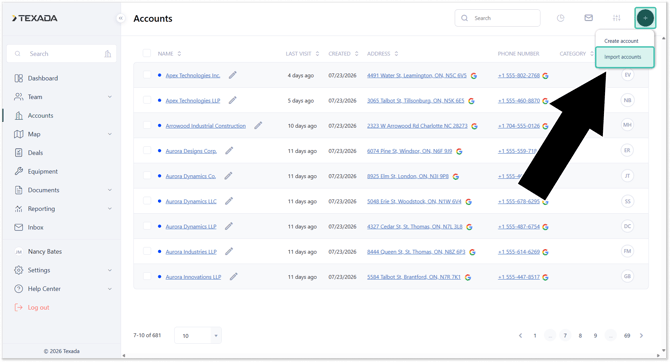
Task: Click Google icon beside phone +1 555-802-2768
Action: pos(545,76)
